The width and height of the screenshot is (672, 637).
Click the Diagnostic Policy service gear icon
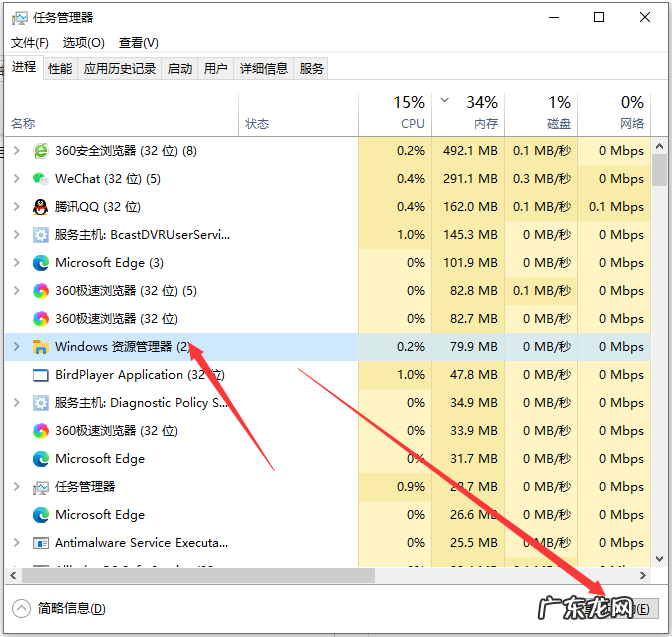point(41,403)
